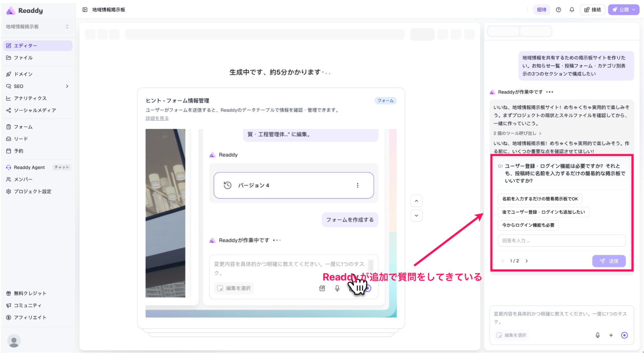This screenshot has width=644, height=353.
Task: Open フォーム in the sidebar
Action: click(38, 127)
